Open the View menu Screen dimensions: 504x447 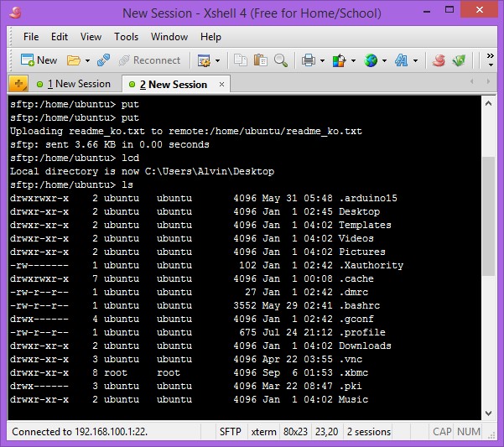tap(91, 37)
